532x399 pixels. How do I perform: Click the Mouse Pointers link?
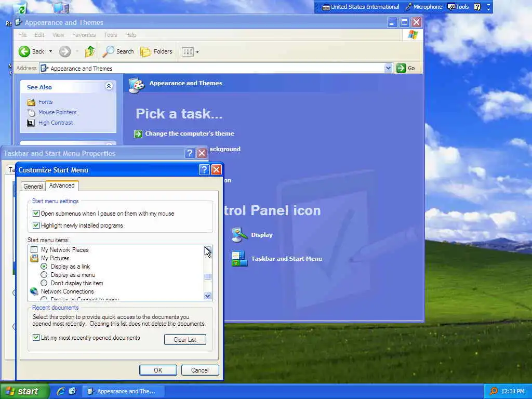click(x=57, y=112)
